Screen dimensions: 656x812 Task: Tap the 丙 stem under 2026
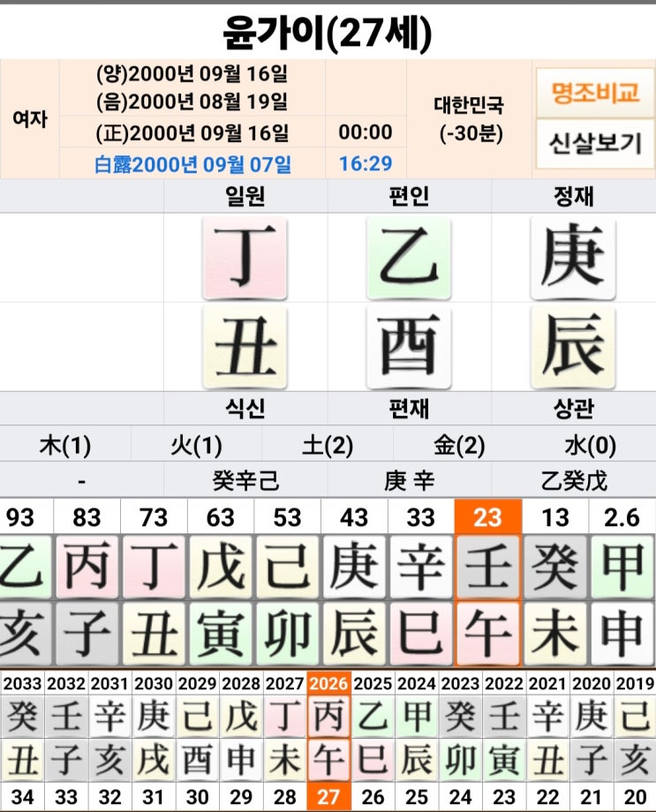pyautogui.click(x=328, y=716)
